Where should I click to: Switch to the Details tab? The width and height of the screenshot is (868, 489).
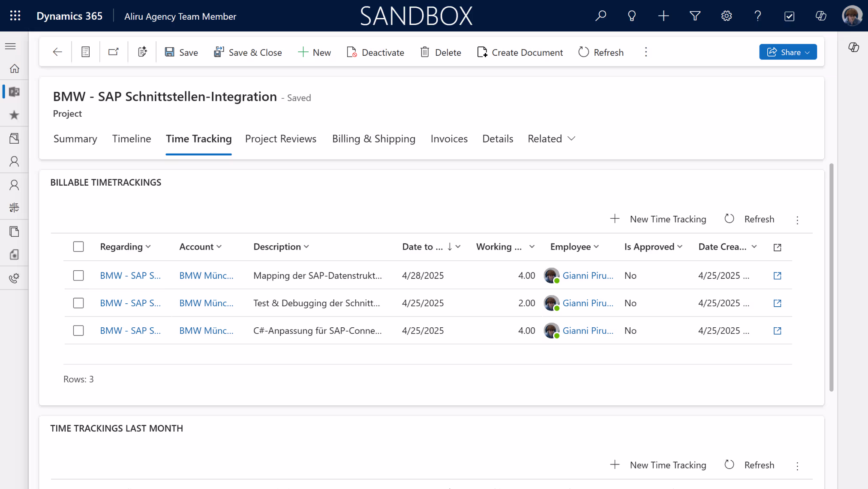pyautogui.click(x=498, y=139)
